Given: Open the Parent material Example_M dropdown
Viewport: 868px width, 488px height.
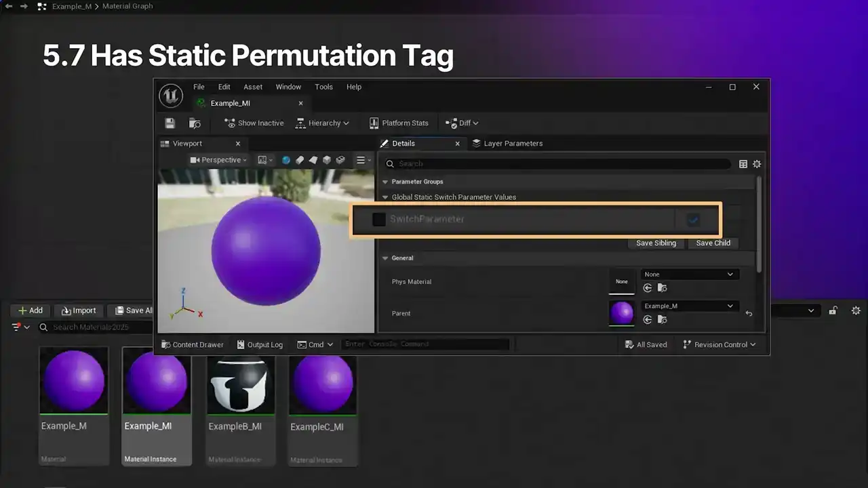Looking at the screenshot, I should (x=689, y=306).
